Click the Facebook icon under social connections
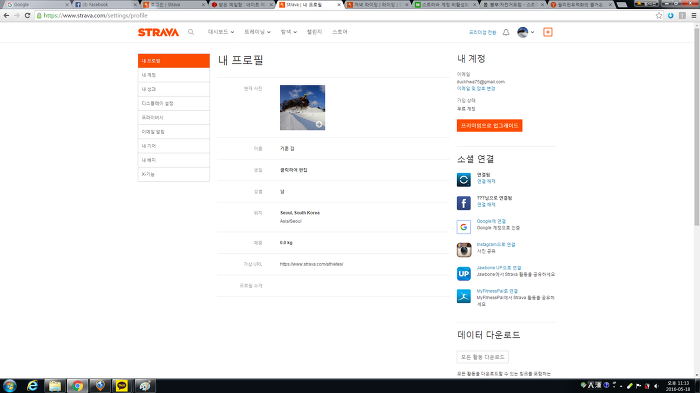This screenshot has width=700, height=393. pyautogui.click(x=463, y=203)
